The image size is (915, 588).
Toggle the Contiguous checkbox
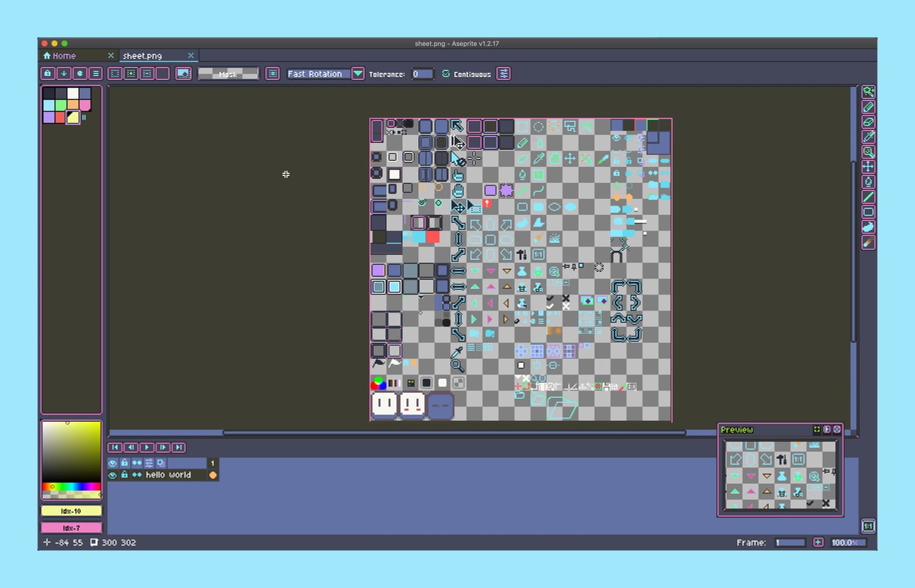click(446, 74)
